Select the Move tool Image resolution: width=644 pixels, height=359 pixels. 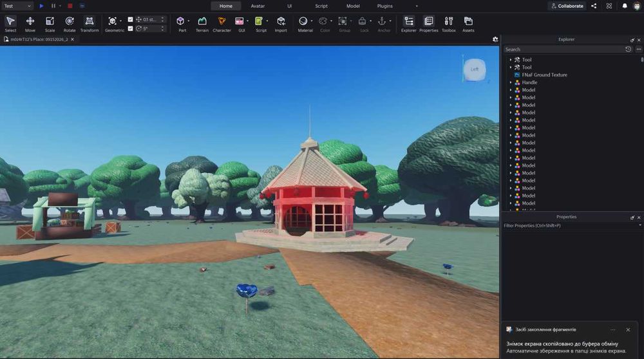[30, 24]
